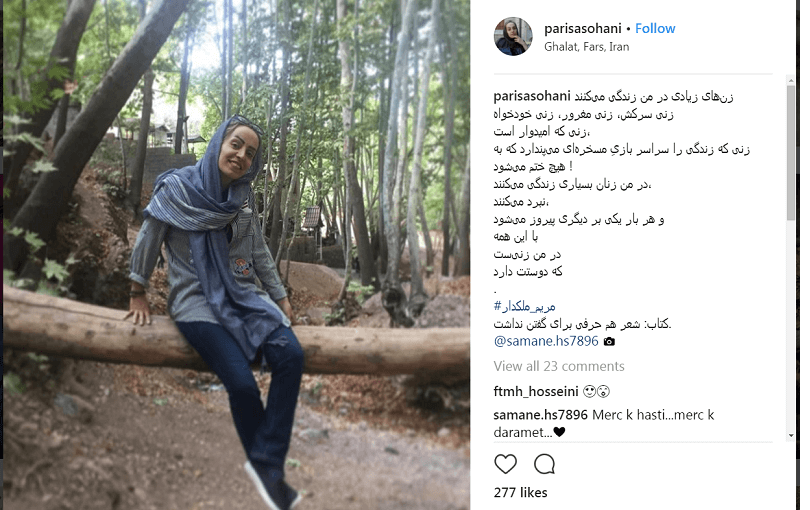The image size is (810, 510).
Task: Open samane.hs7896 commenter username
Action: (540, 414)
